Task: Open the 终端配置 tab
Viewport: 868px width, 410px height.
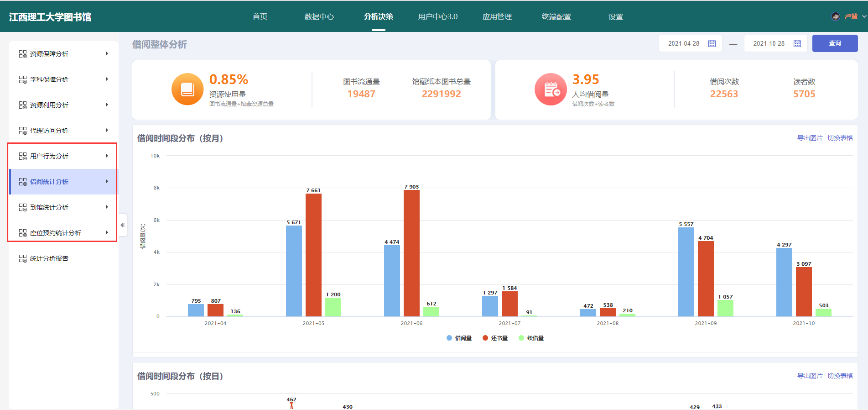Action: (x=556, y=16)
